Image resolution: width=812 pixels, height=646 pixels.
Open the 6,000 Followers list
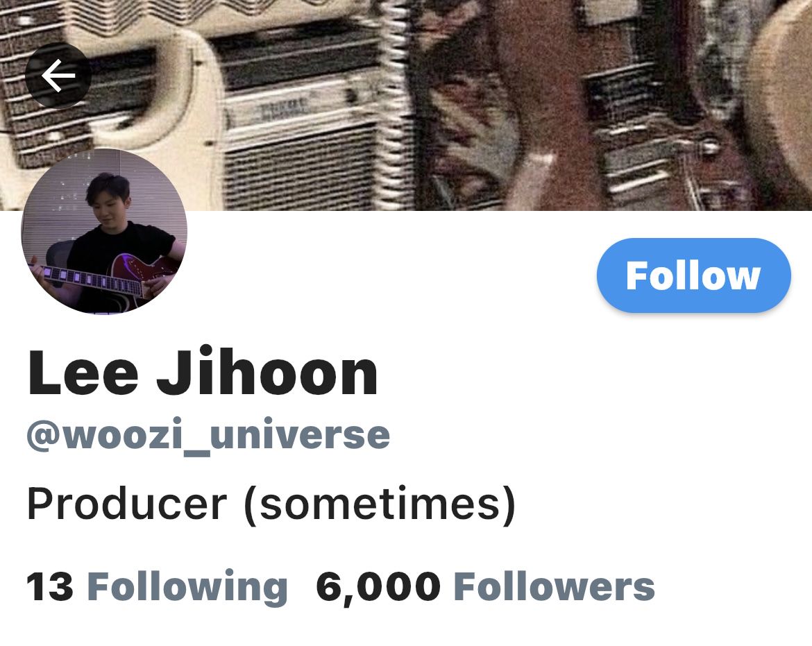[x=485, y=587]
